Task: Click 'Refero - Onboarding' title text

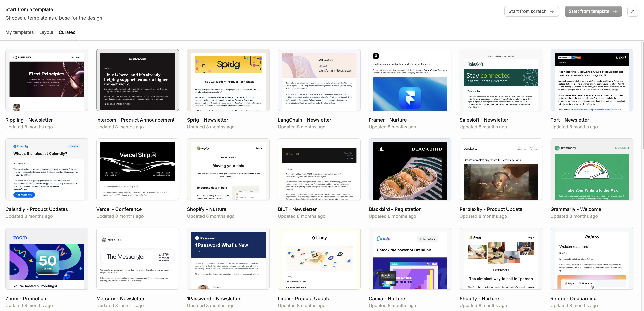Action: coord(573,298)
